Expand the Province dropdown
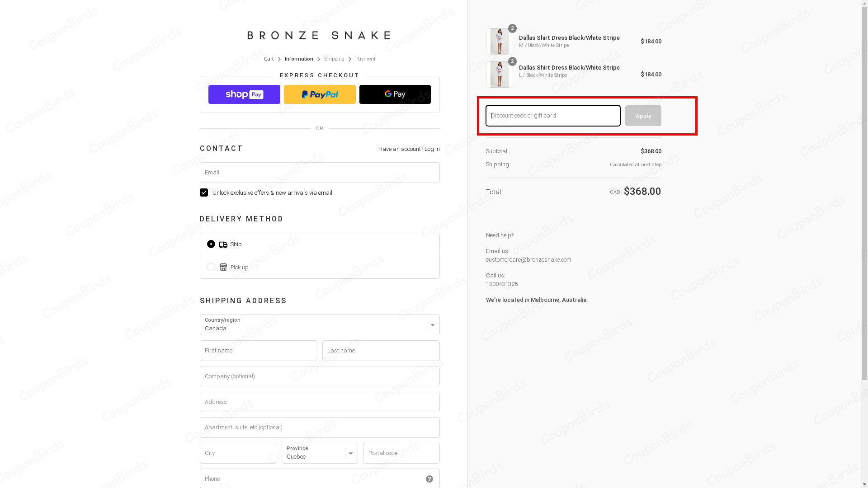 pyautogui.click(x=319, y=453)
